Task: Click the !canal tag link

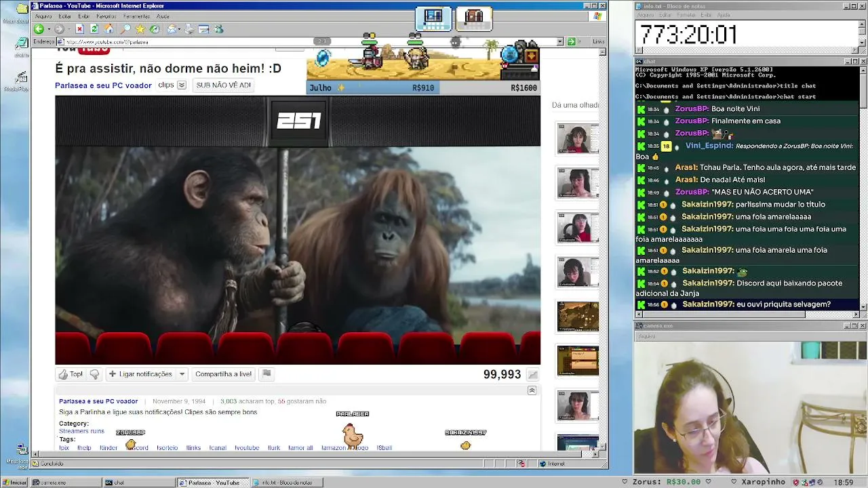Action: (x=218, y=448)
